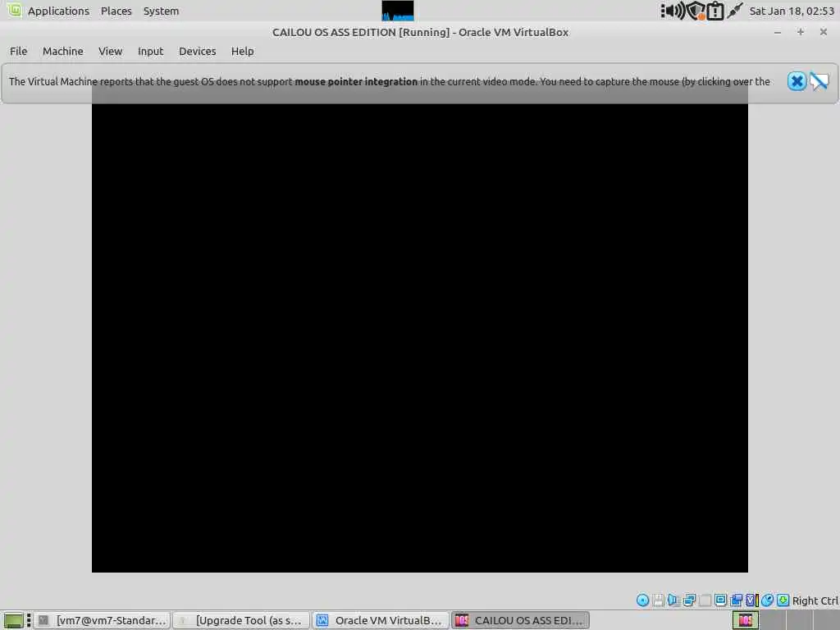Switch to the Upgrade Tool taskbar window
The width and height of the screenshot is (840, 630).
click(x=242, y=620)
